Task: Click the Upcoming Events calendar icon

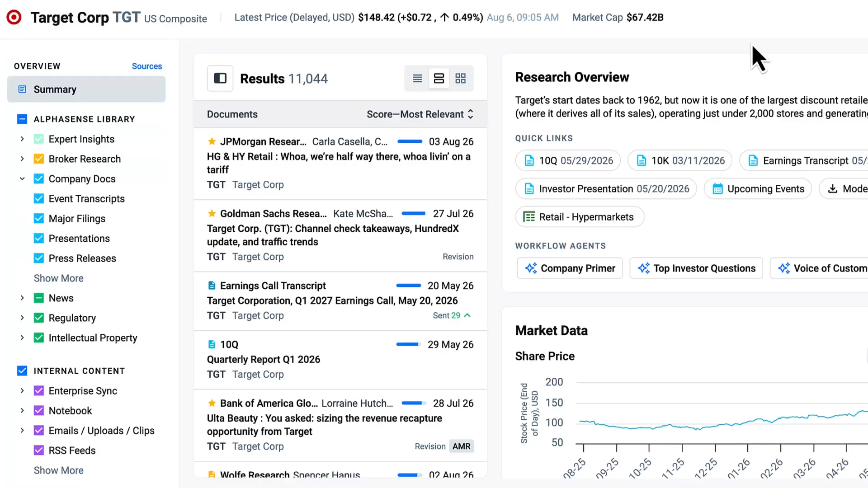Action: pyautogui.click(x=717, y=189)
